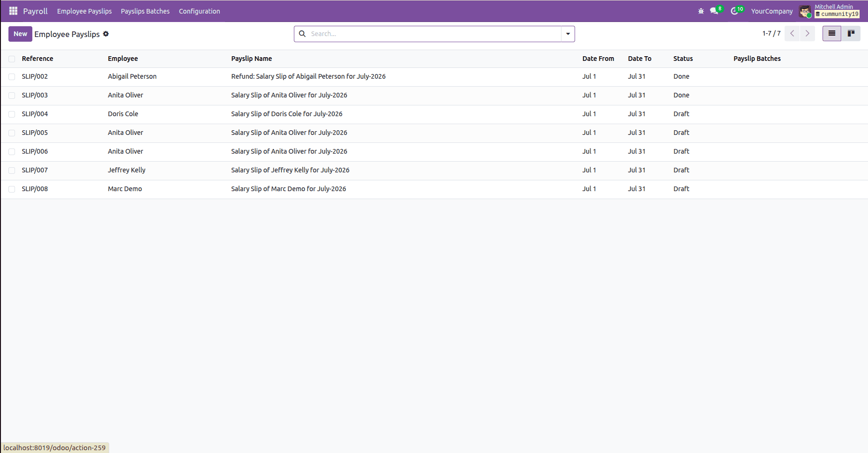The height and width of the screenshot is (453, 868).
Task: Click Anita Oliver in the SLIP/003 row
Action: 126,95
